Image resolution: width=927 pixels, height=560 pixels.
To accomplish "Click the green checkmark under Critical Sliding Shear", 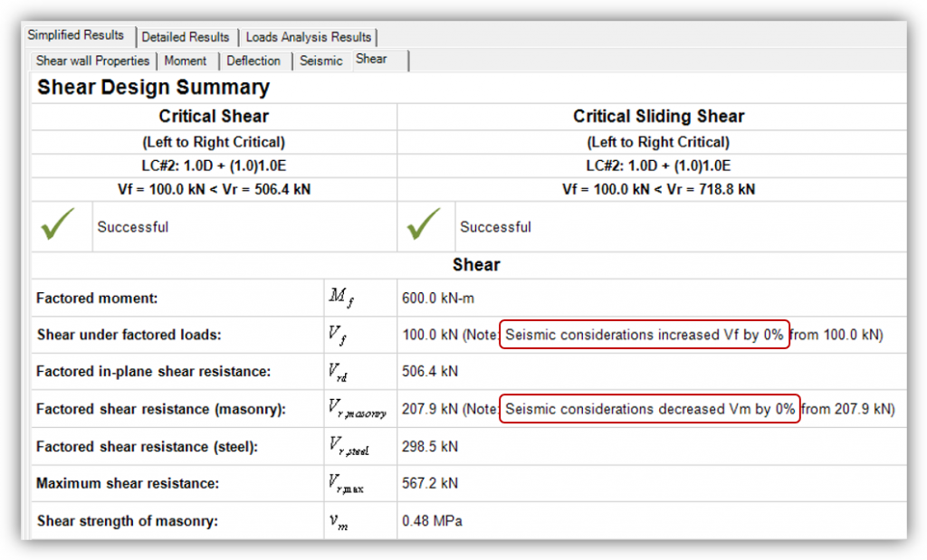I will click(x=424, y=226).
